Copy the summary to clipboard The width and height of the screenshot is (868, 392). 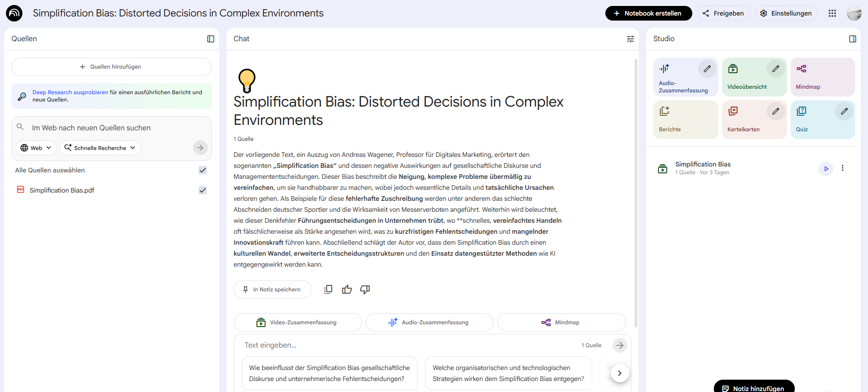pyautogui.click(x=328, y=290)
